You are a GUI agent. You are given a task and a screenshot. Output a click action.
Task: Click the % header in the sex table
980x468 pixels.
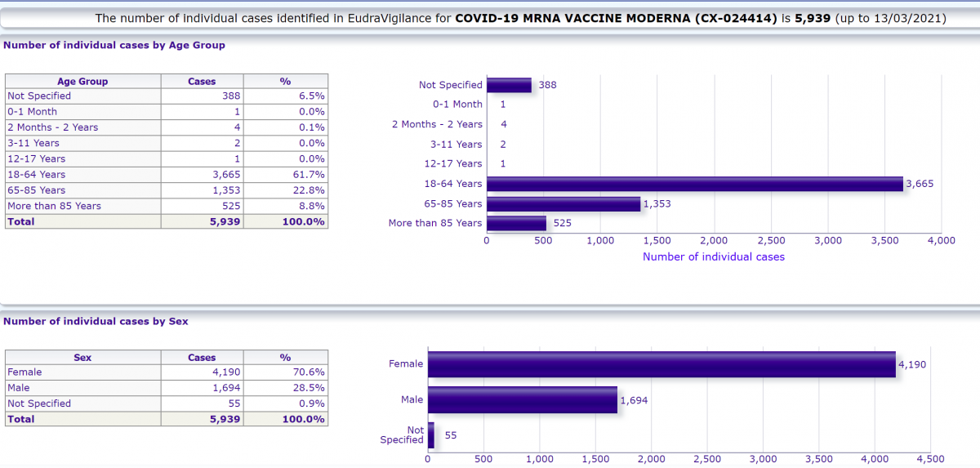click(x=286, y=357)
